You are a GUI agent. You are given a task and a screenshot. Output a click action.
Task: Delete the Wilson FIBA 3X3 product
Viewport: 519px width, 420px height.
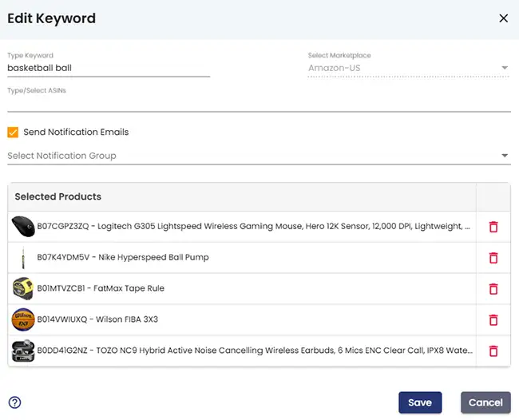(x=493, y=319)
